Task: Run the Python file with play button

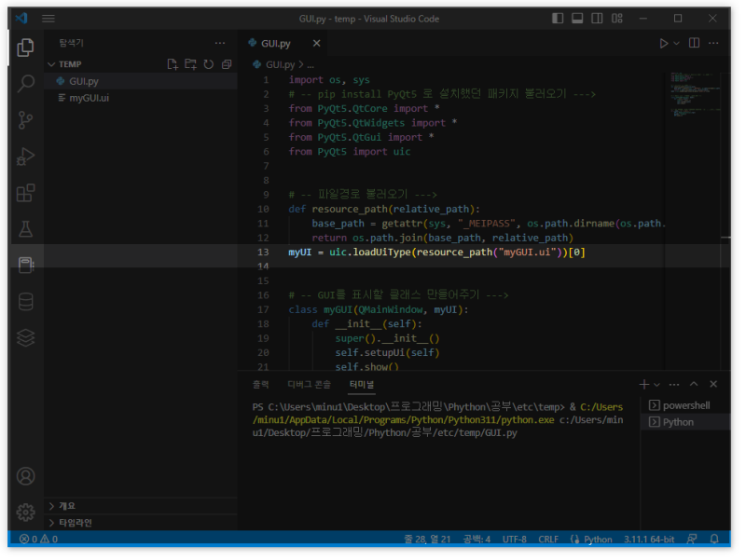Action: pyautogui.click(x=664, y=43)
